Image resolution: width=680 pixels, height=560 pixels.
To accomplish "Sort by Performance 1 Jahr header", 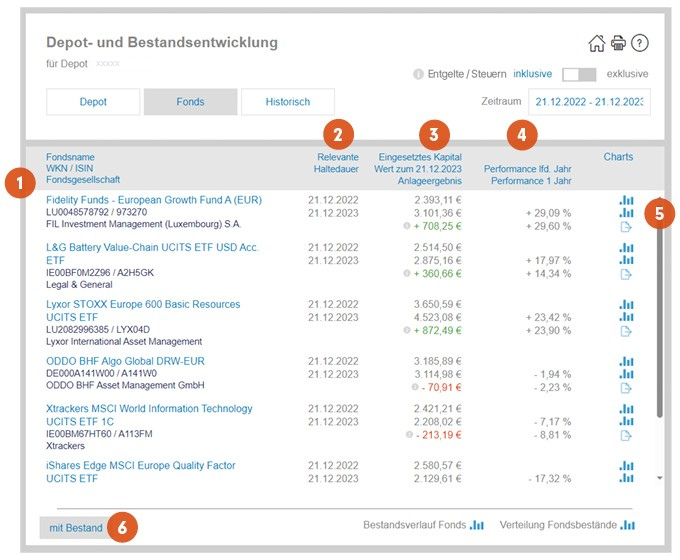I will (x=531, y=181).
